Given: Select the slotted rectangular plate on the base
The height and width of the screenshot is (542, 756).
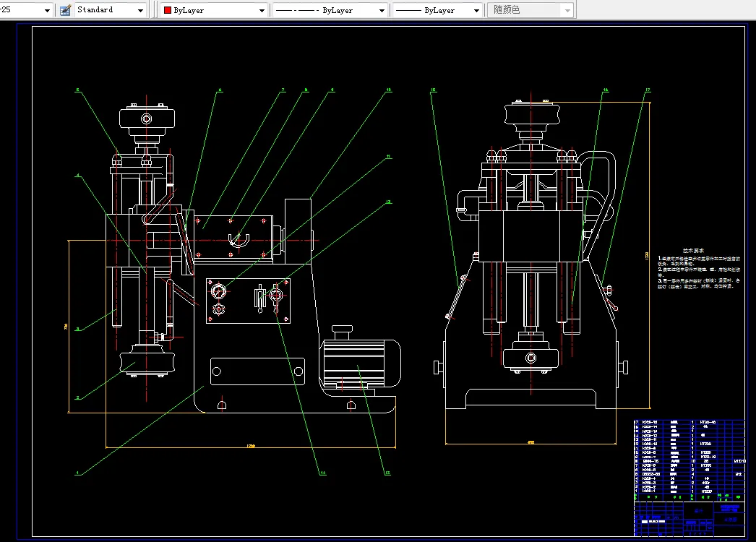Looking at the screenshot, I should [x=257, y=371].
